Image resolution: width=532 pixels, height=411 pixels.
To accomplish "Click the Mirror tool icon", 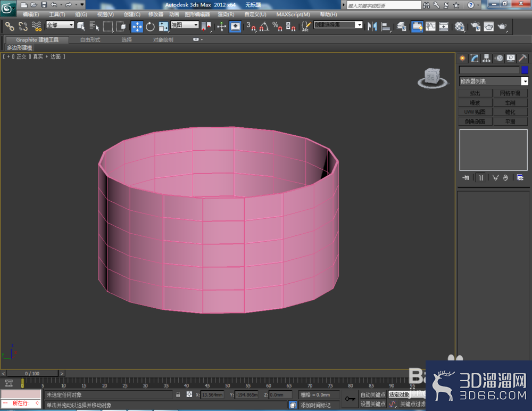I will click(372, 27).
